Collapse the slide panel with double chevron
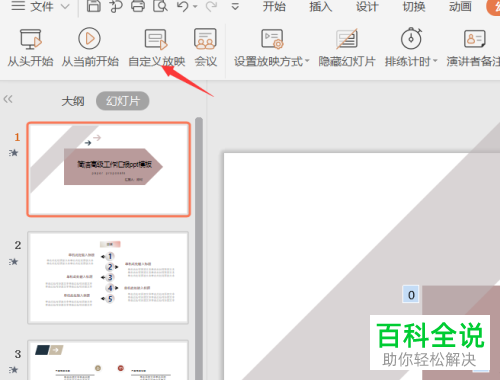This screenshot has width=500, height=380. [x=8, y=99]
